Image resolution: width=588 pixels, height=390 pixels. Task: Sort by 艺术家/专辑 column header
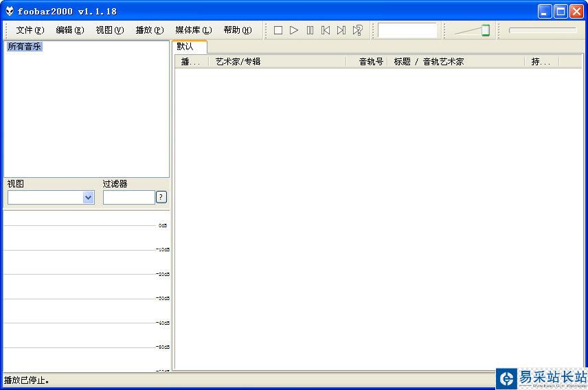278,62
